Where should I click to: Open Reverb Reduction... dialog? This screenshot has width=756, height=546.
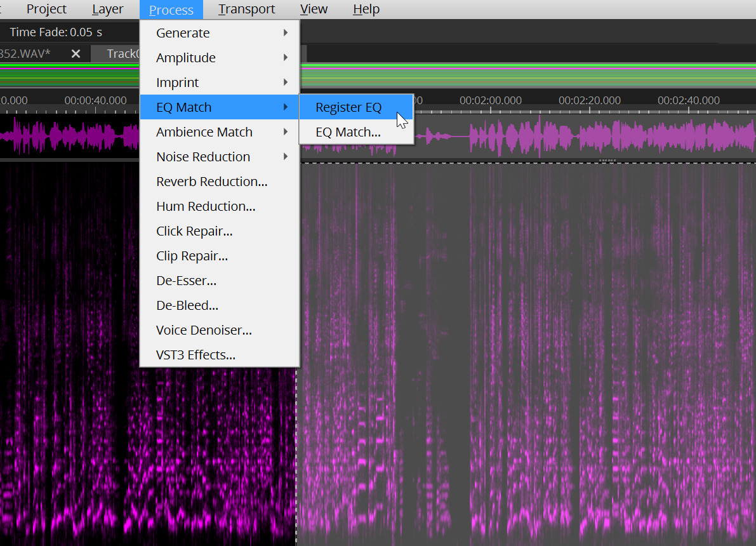coord(212,182)
